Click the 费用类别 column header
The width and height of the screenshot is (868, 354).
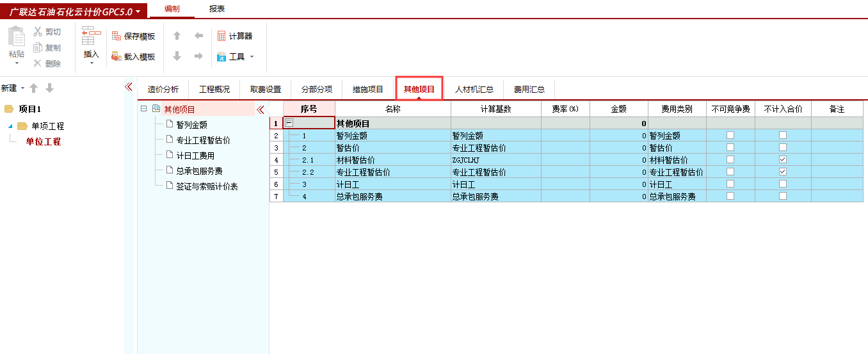tap(677, 109)
